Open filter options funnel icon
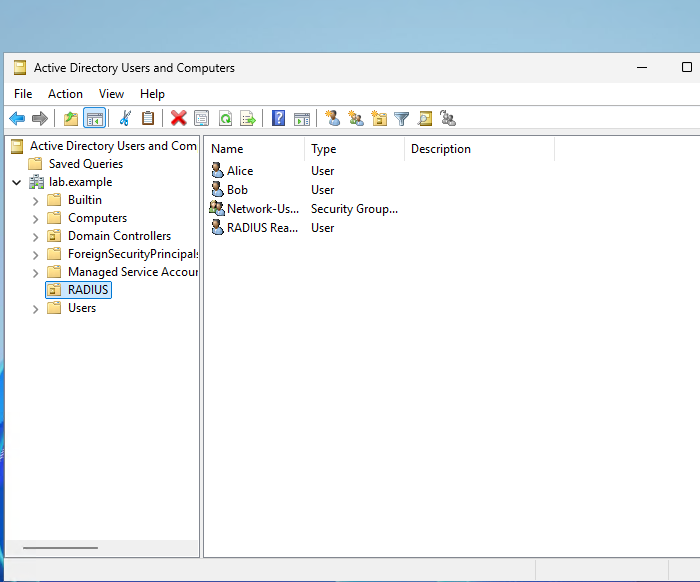 pyautogui.click(x=401, y=119)
